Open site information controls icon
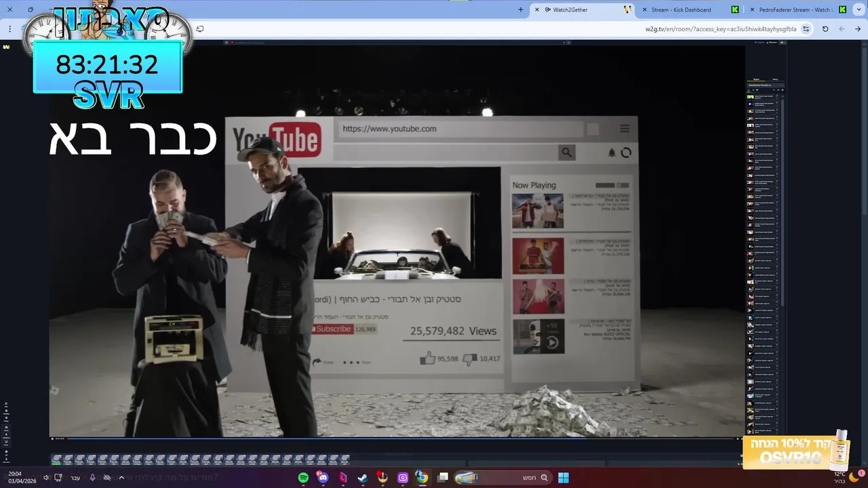Viewport: 868px width, 488px height. pos(806,29)
